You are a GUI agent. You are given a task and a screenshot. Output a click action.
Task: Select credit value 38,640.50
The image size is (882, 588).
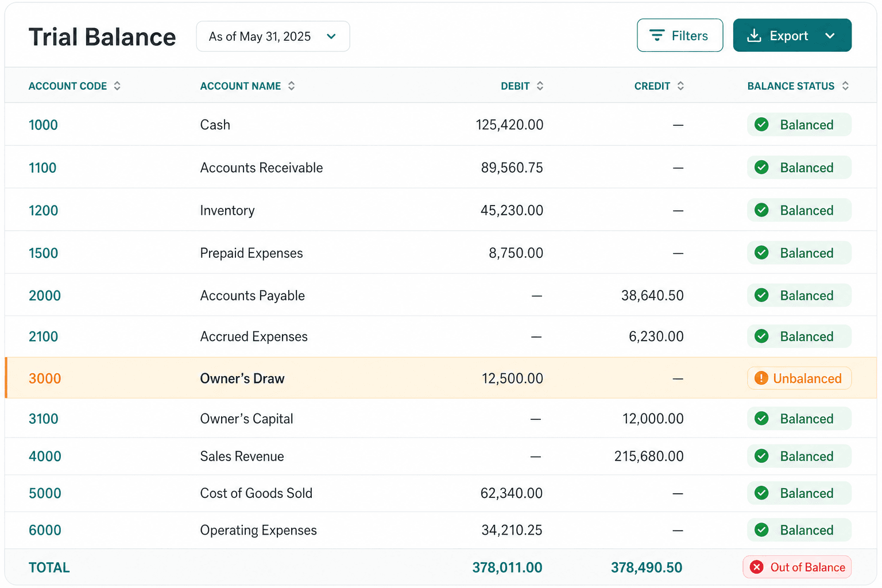[652, 295]
